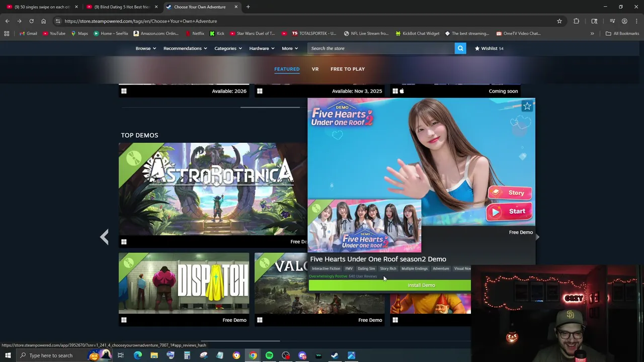Switch to the FEATURED tab

pyautogui.click(x=287, y=69)
